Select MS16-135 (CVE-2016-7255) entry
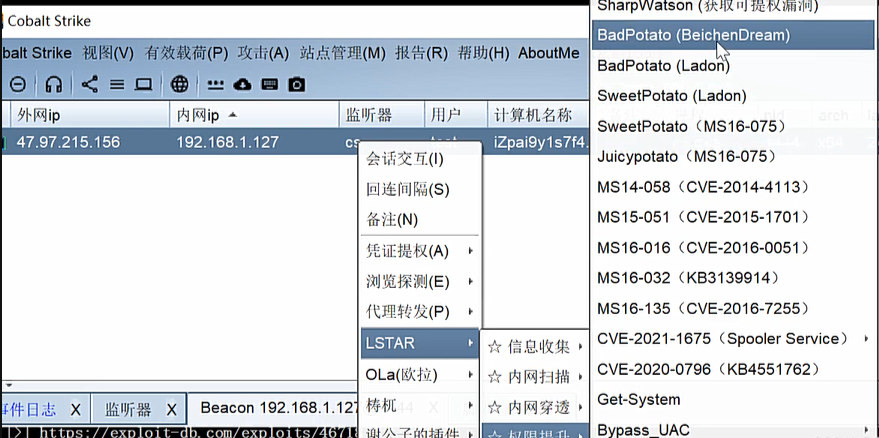The image size is (879, 438). point(734,308)
